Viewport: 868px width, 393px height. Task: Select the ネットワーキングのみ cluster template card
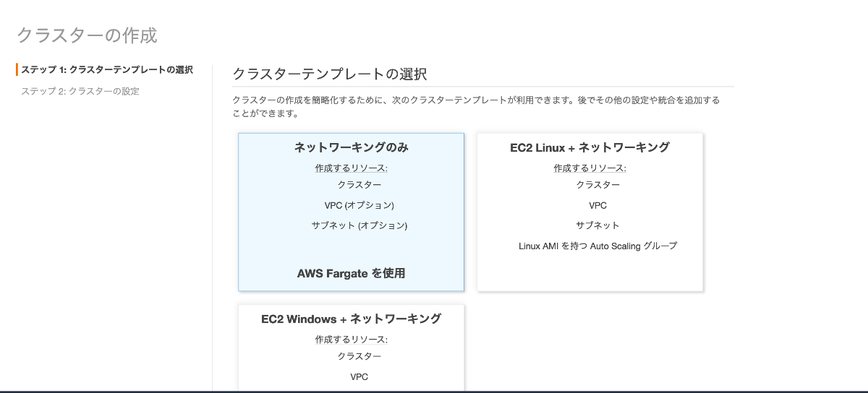click(x=351, y=212)
